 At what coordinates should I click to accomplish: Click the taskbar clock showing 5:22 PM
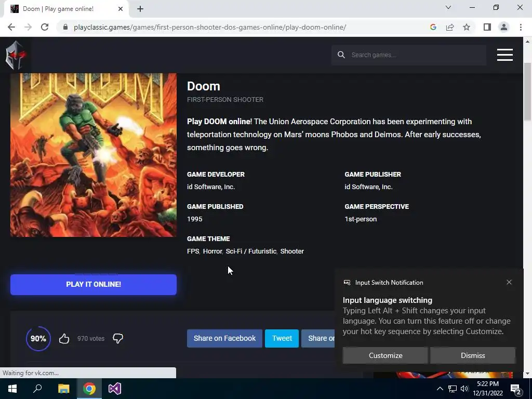(x=488, y=389)
